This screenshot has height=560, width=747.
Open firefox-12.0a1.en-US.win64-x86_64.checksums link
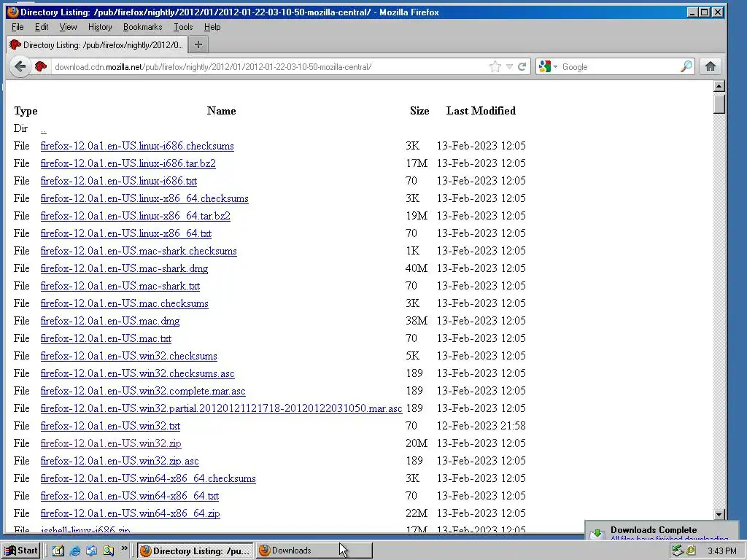[148, 478]
